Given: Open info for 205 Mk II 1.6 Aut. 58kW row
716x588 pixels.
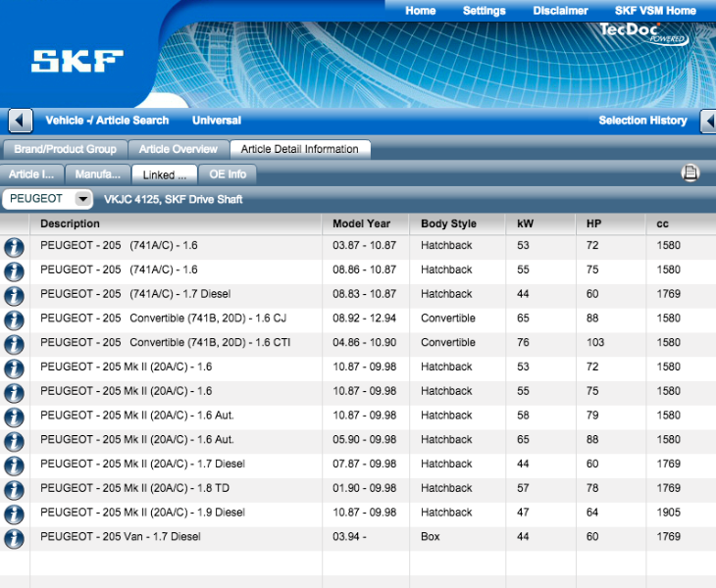Looking at the screenshot, I should 14,417.
